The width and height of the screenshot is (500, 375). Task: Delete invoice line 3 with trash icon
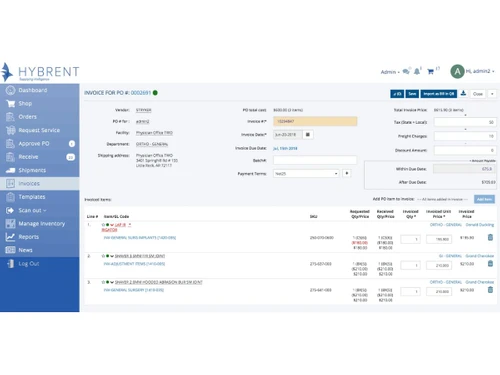490,290
